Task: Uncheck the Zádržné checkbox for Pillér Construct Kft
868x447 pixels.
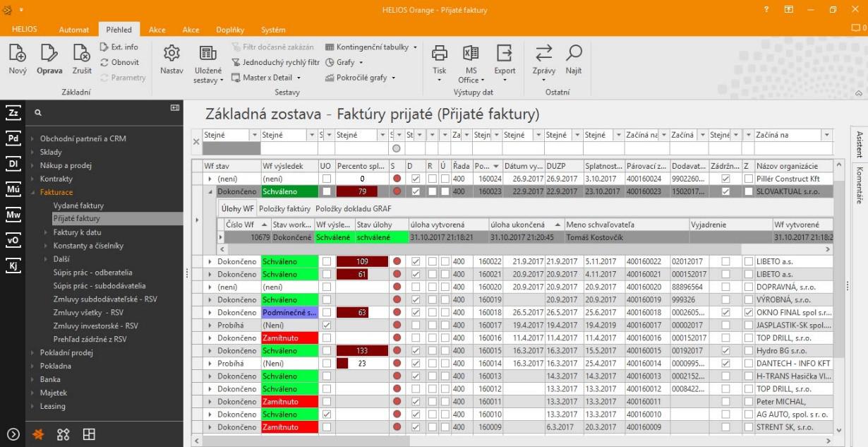Action: tap(725, 179)
